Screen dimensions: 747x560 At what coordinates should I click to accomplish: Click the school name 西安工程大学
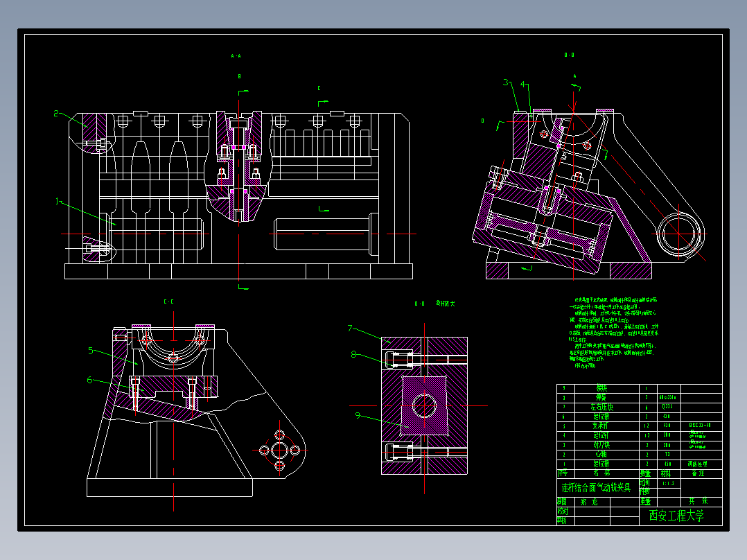pos(676,516)
